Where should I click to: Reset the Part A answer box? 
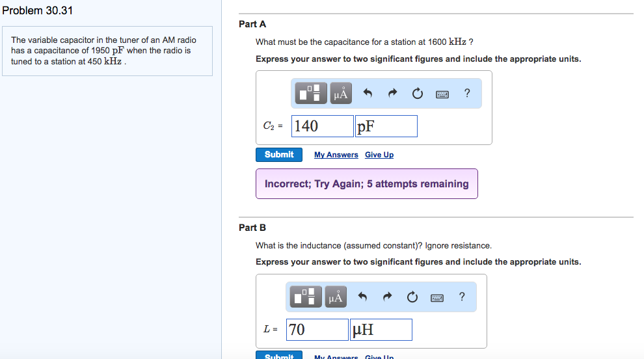pos(417,94)
